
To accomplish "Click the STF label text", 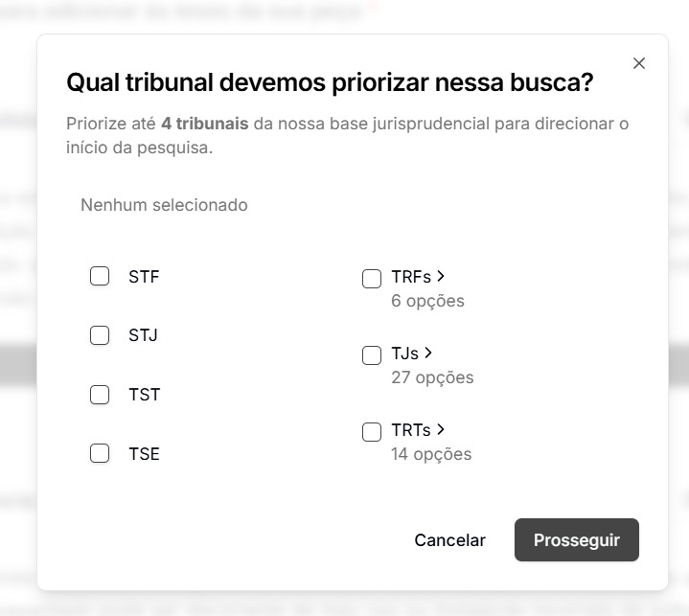I will coord(144,278).
